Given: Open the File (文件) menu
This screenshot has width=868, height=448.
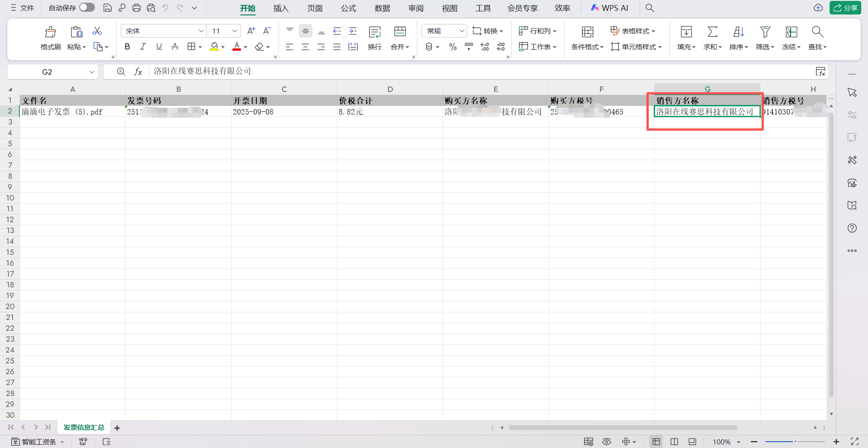Looking at the screenshot, I should pos(22,8).
